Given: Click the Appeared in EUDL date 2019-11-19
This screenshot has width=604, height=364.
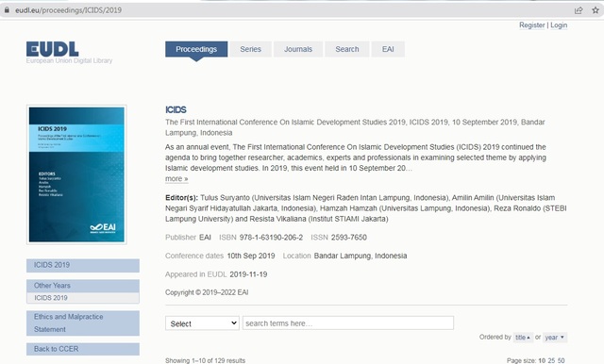Looking at the screenshot, I should click(248, 274).
